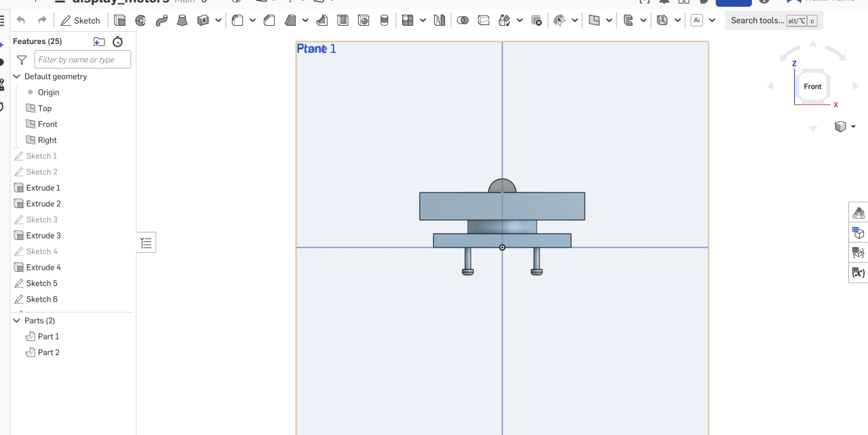Select the Extrude tool in toolbar
This screenshot has height=435, width=868.
[120, 20]
